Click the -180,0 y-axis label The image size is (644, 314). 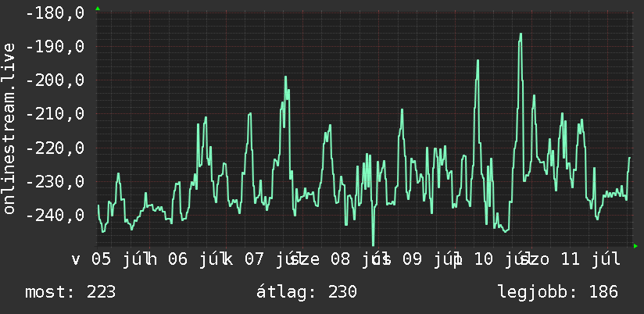click(x=55, y=13)
